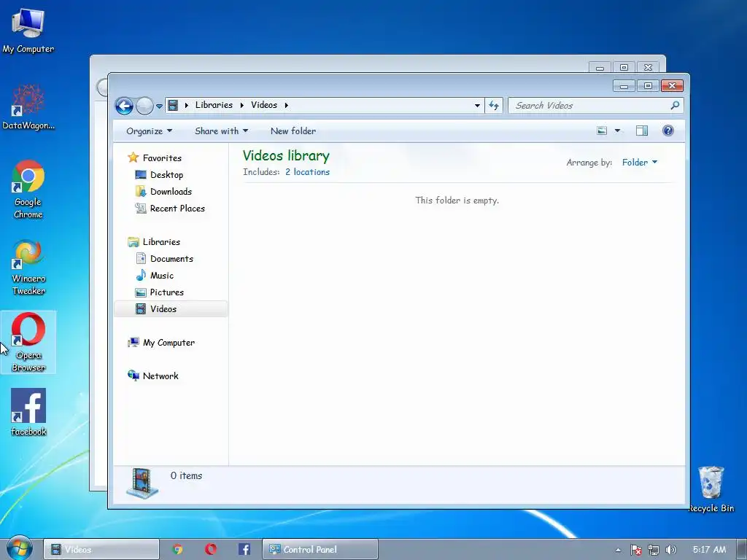Click the Videos library icon in address bar
Image resolution: width=747 pixels, height=560 pixels.
[x=173, y=105]
